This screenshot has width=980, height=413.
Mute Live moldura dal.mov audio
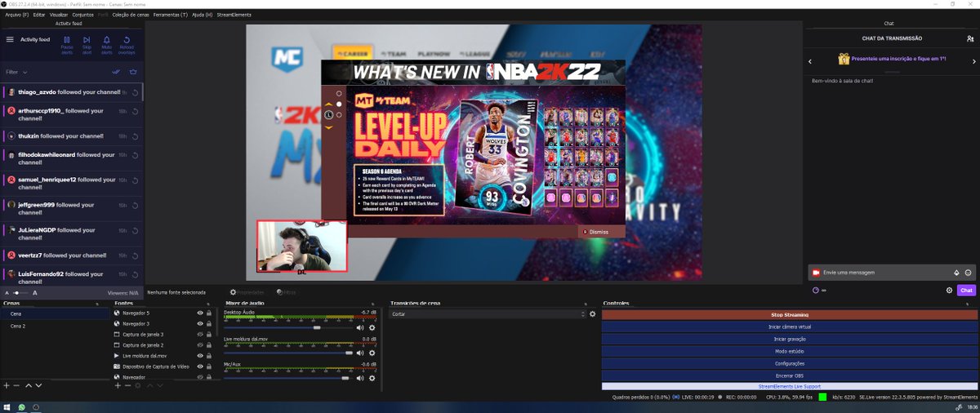(360, 353)
